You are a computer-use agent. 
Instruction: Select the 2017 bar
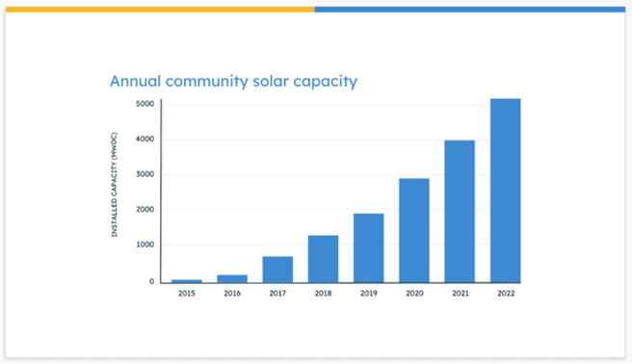coord(277,270)
